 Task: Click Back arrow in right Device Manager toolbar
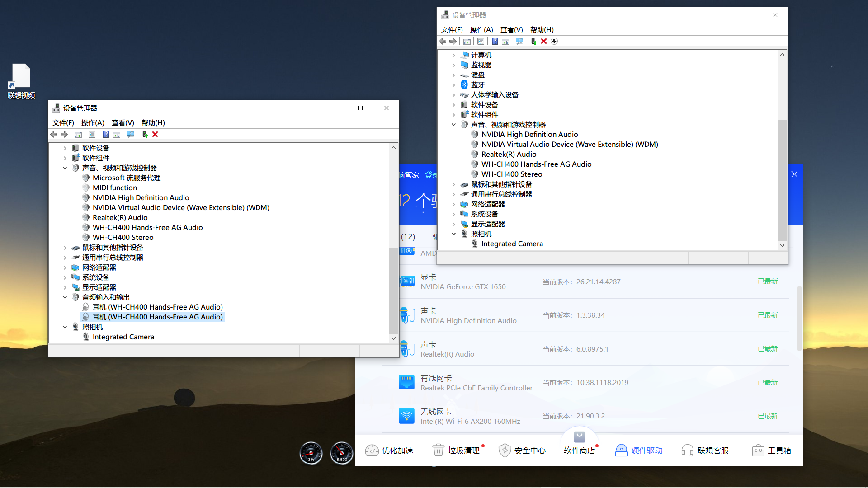point(443,41)
